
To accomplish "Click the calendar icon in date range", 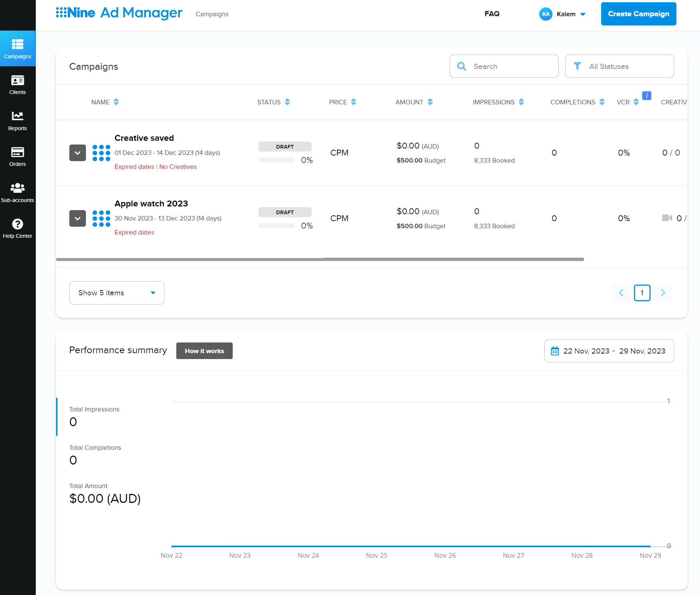I will pyautogui.click(x=555, y=351).
